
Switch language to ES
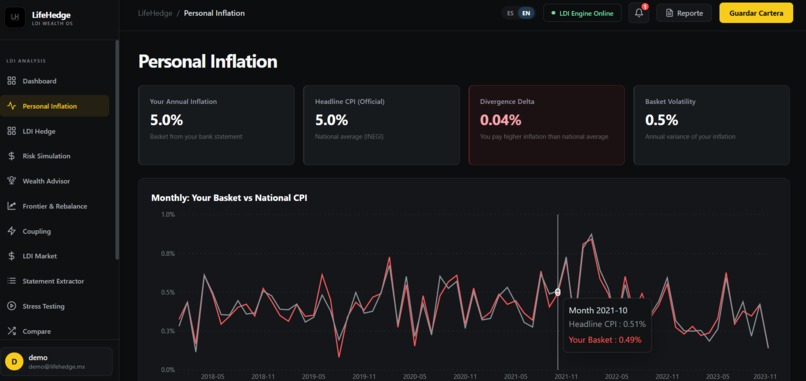point(510,13)
